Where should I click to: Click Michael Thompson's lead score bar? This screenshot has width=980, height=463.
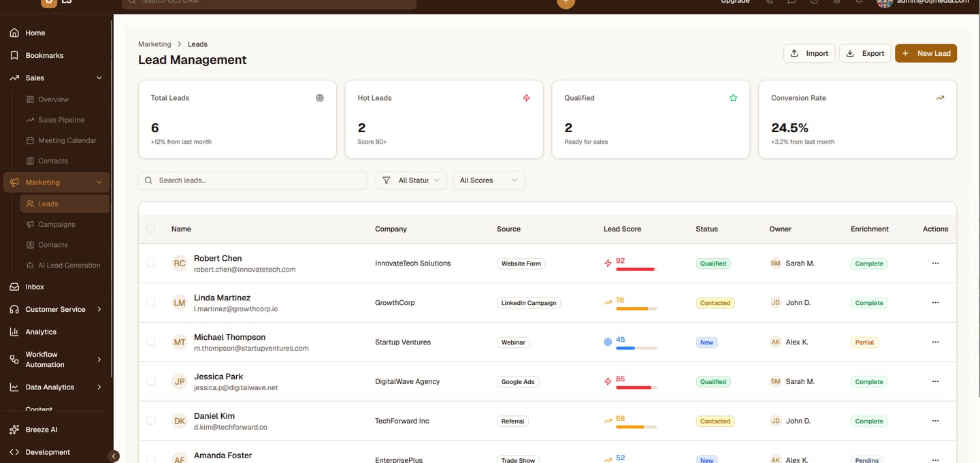pos(636,349)
